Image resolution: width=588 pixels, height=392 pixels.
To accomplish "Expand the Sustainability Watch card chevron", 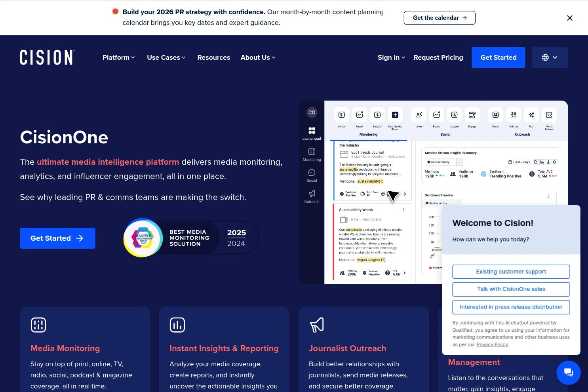I will tap(404, 273).
